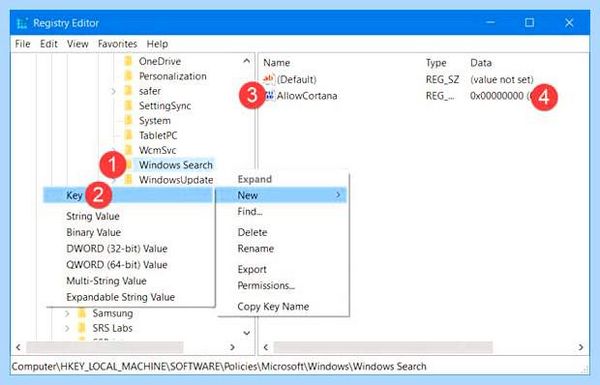Click values pane scroll left arrow
The image size is (600, 385).
[x=266, y=347]
